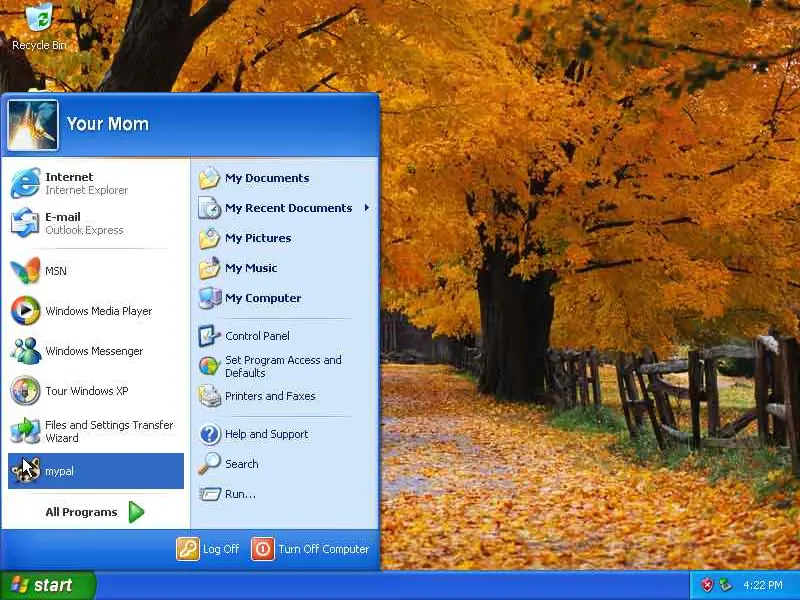800x600 pixels.
Task: Click the Run... label text
Action: 240,494
